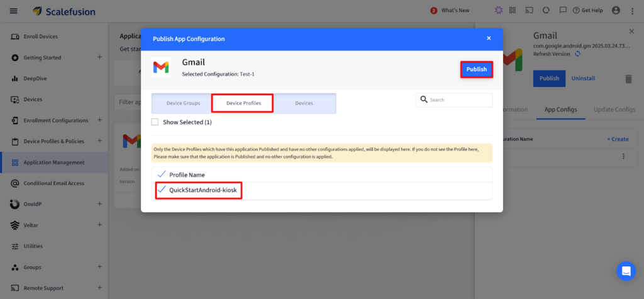Expand the Getting Started sidebar section

[99, 57]
